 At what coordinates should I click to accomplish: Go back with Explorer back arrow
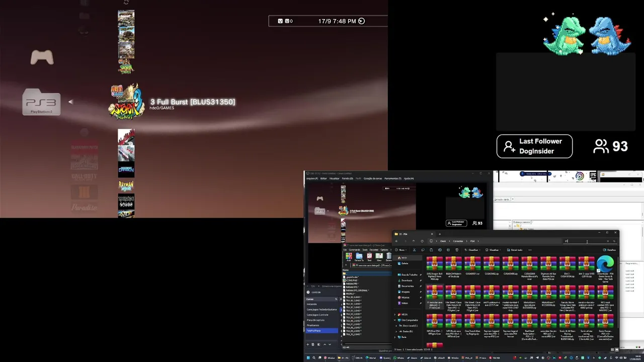pos(396,241)
